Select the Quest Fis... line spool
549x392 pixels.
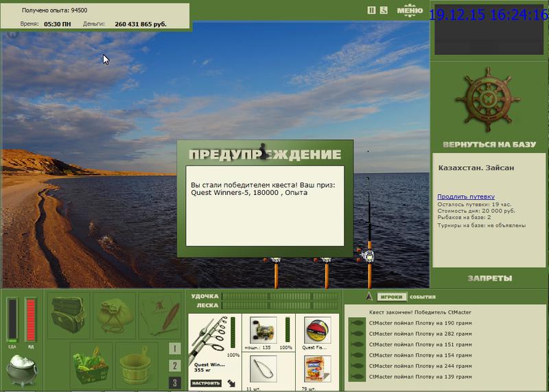pos(318,330)
